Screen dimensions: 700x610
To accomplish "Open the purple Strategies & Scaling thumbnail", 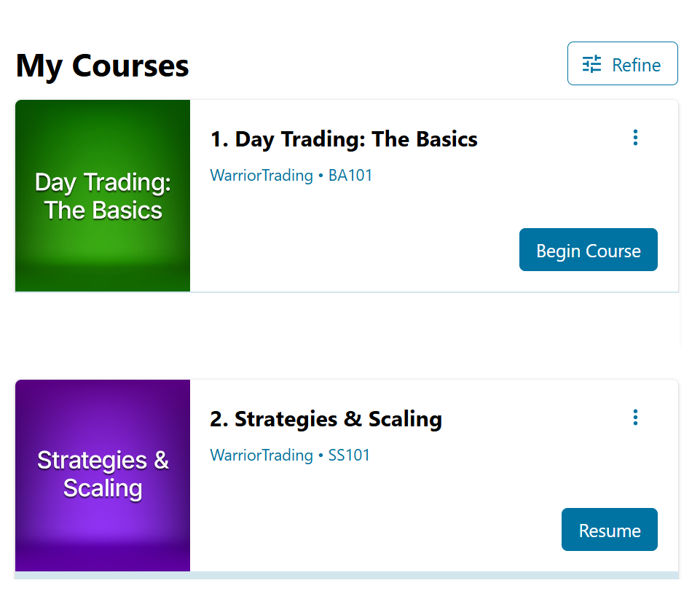I will tap(103, 475).
